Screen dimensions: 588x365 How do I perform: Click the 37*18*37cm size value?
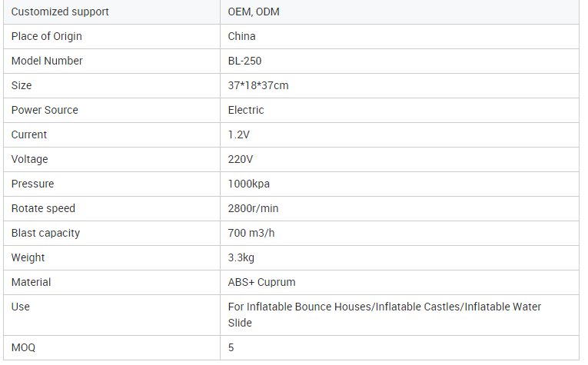[258, 85]
